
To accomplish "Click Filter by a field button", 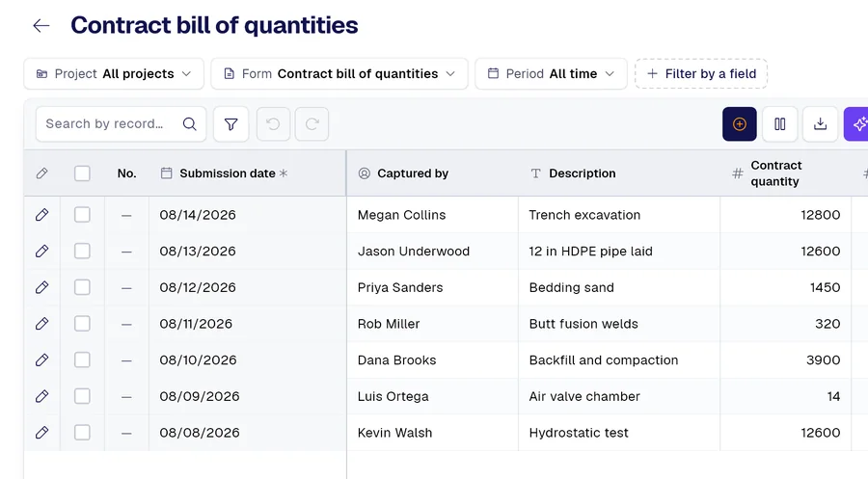I will click(701, 73).
